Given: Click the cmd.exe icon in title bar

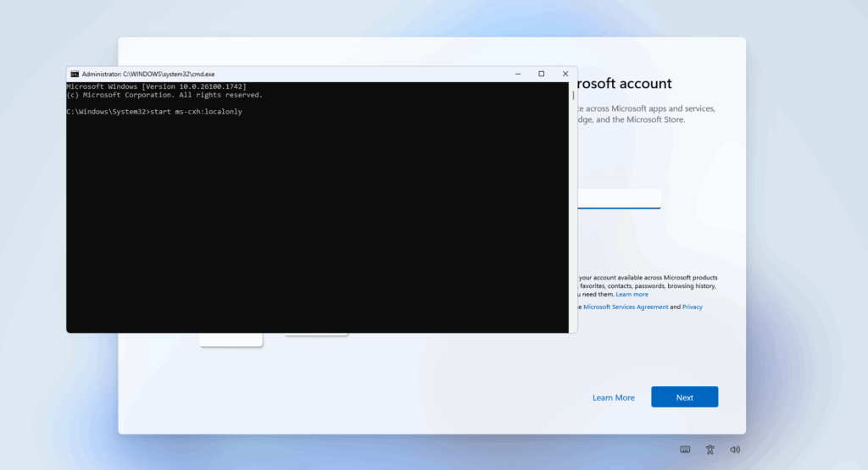Looking at the screenshot, I should click(75, 74).
